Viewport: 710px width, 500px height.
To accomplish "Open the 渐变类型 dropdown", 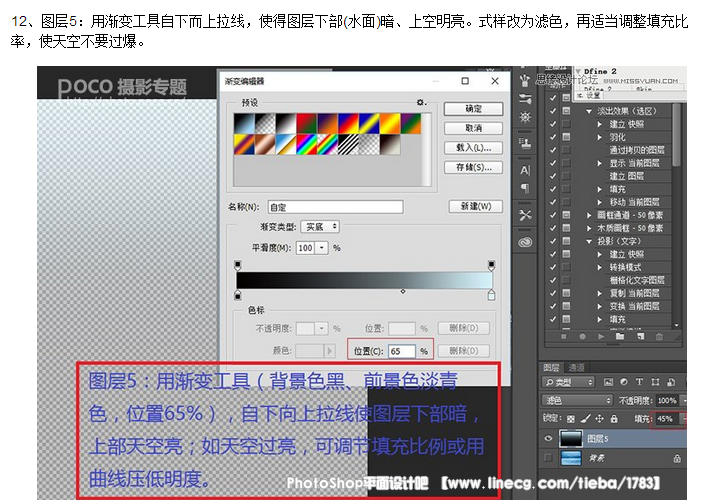I will pos(320,226).
